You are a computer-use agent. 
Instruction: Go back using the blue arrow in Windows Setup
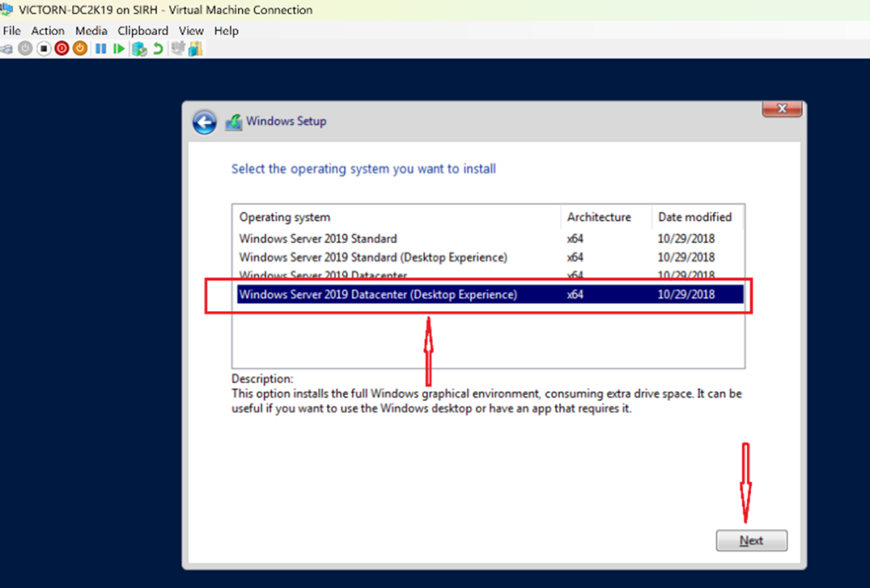tap(204, 122)
